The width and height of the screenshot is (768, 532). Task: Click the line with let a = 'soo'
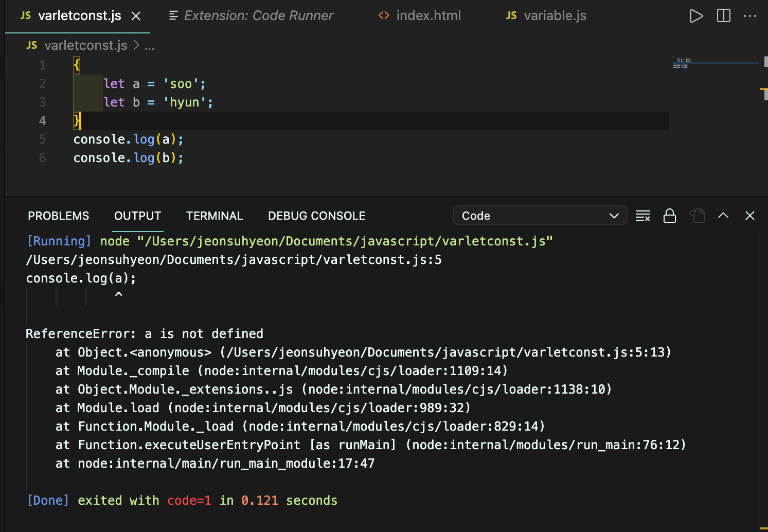point(154,84)
